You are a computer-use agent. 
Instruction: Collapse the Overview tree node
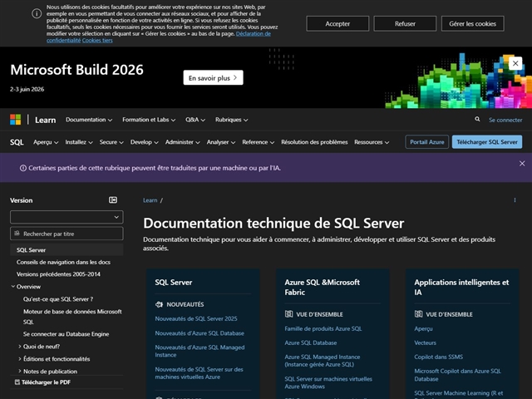click(x=13, y=287)
